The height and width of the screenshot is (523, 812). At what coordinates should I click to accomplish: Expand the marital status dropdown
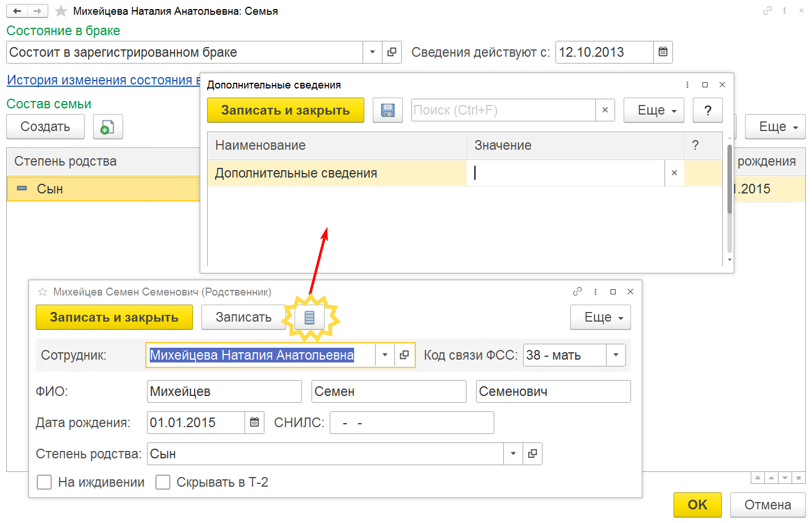(372, 52)
